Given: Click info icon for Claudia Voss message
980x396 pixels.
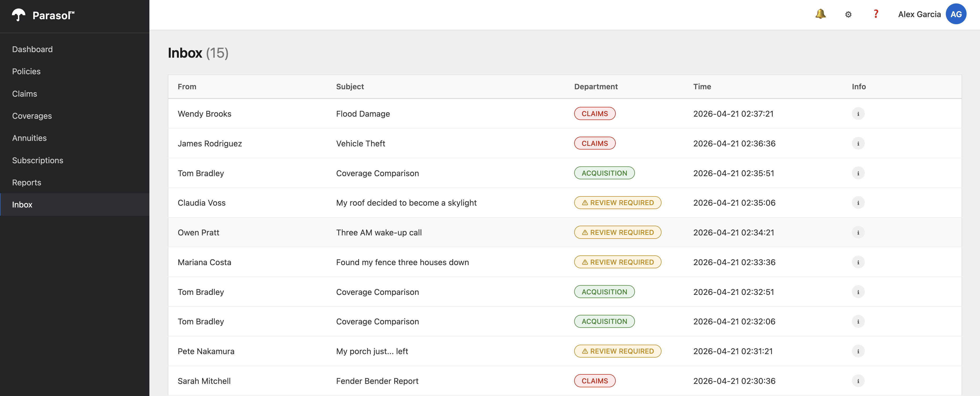Looking at the screenshot, I should (858, 203).
